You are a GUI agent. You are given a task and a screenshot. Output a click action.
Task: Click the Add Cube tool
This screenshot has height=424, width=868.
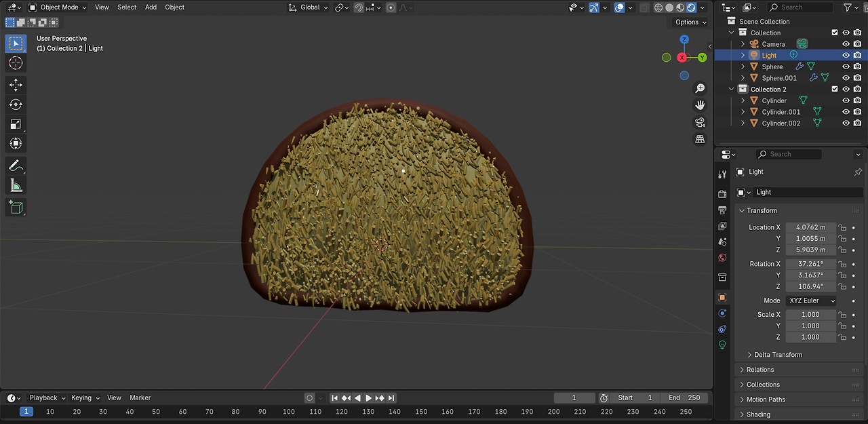(x=16, y=207)
